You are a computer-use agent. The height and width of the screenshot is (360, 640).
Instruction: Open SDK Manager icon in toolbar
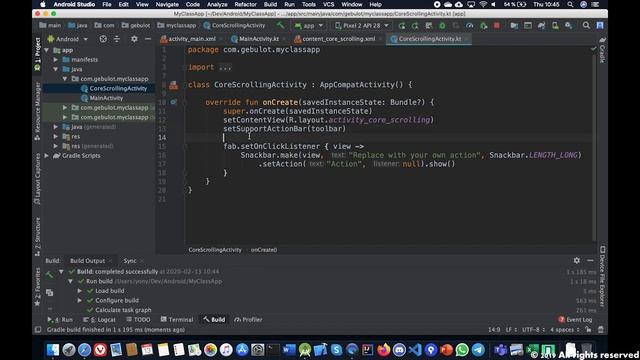pos(569,26)
